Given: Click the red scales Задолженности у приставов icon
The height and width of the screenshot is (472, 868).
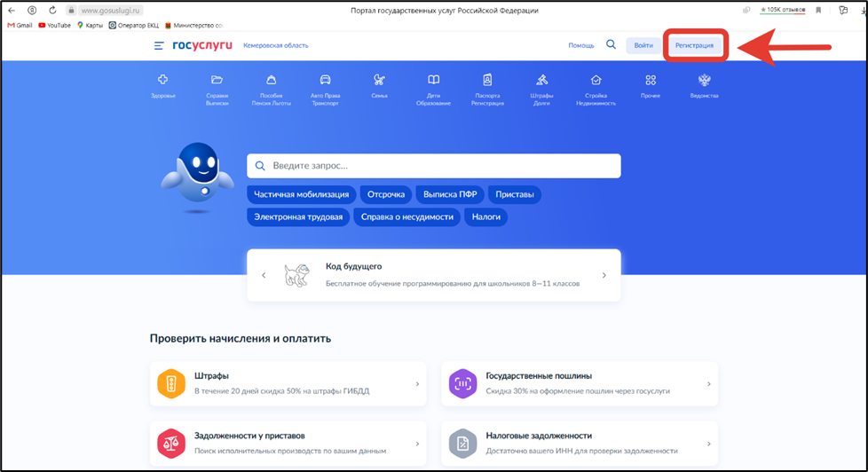Looking at the screenshot, I should tap(171, 444).
